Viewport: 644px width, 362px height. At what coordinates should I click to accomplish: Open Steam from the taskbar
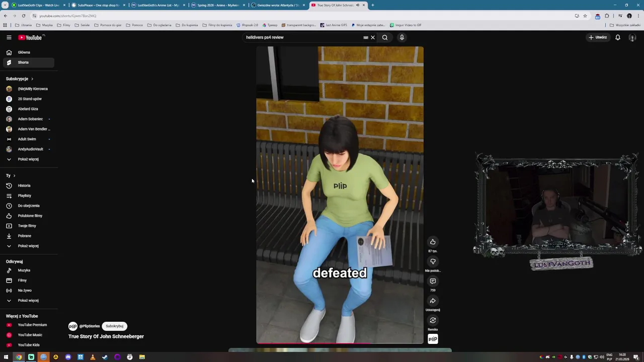[105, 357]
